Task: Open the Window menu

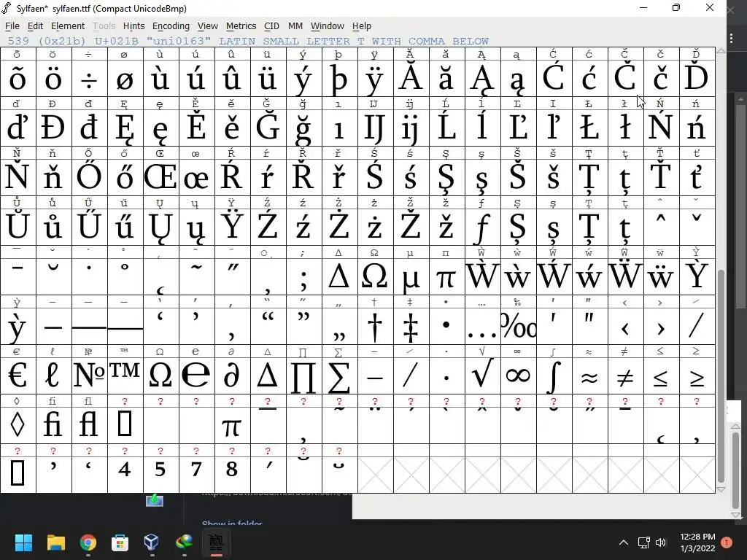Action: pos(328,26)
